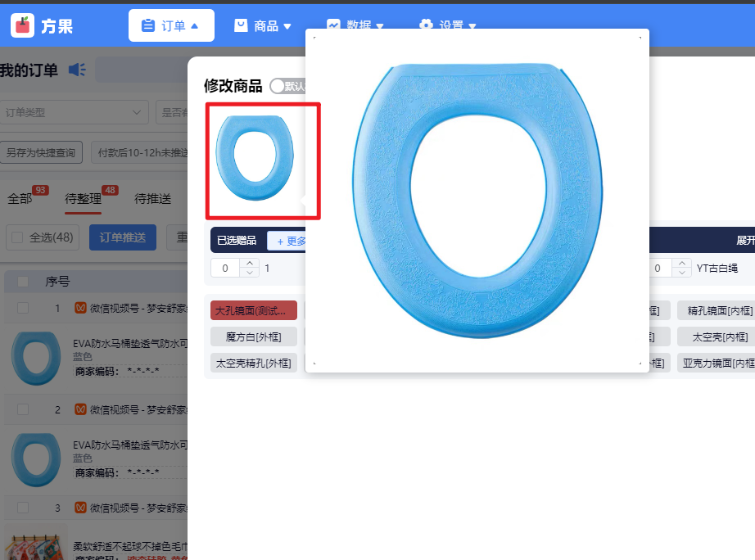Expand the 设置 menu chevron

(x=470, y=25)
